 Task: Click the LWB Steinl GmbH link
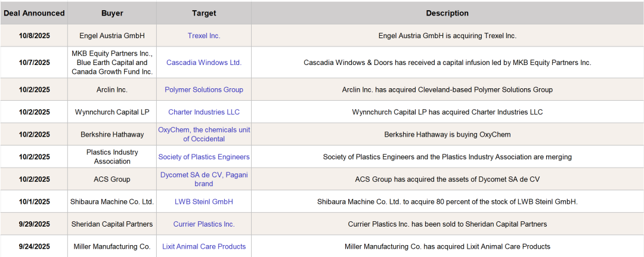(204, 202)
